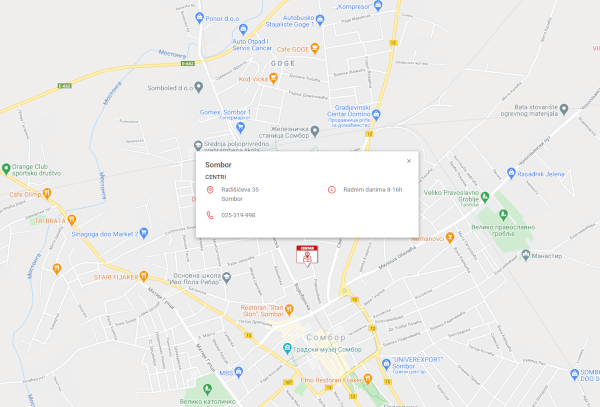Click the Radišićeva 35 address text
This screenshot has height=407, width=600.
[240, 189]
